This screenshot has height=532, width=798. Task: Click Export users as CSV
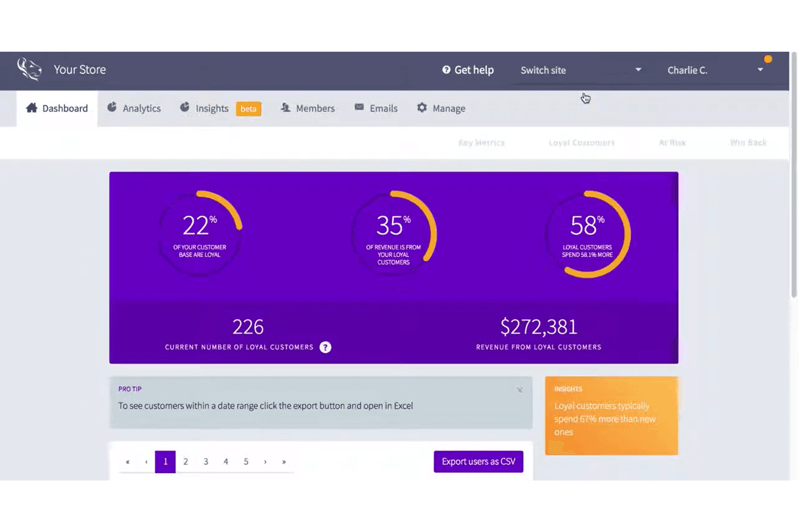pos(478,461)
